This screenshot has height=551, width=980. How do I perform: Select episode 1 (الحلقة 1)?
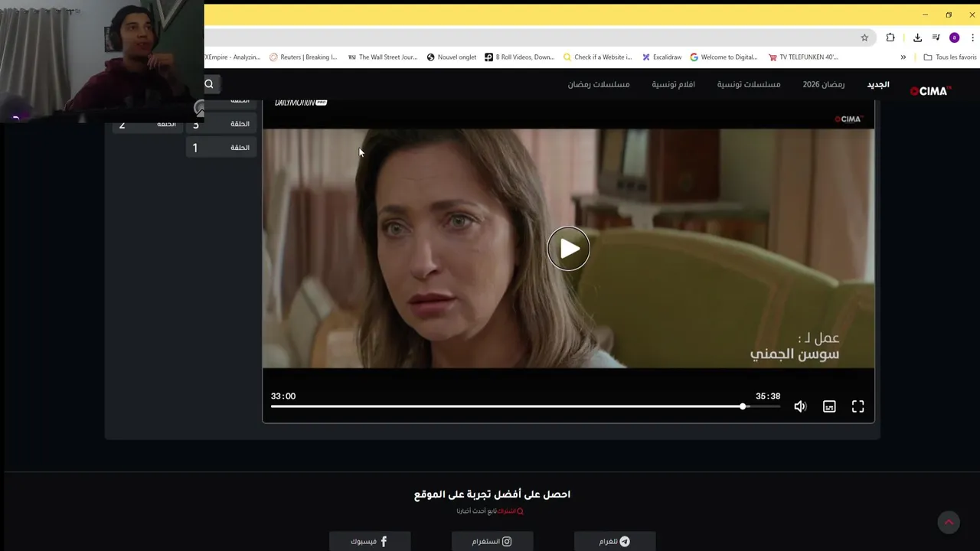coord(221,148)
